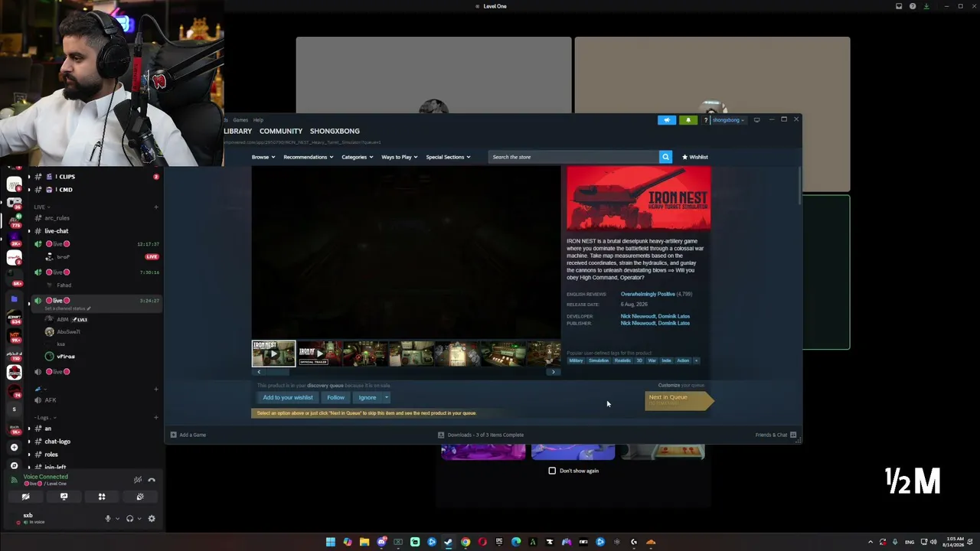Add Iron Nest to your wishlist
The width and height of the screenshot is (980, 551).
288,398
